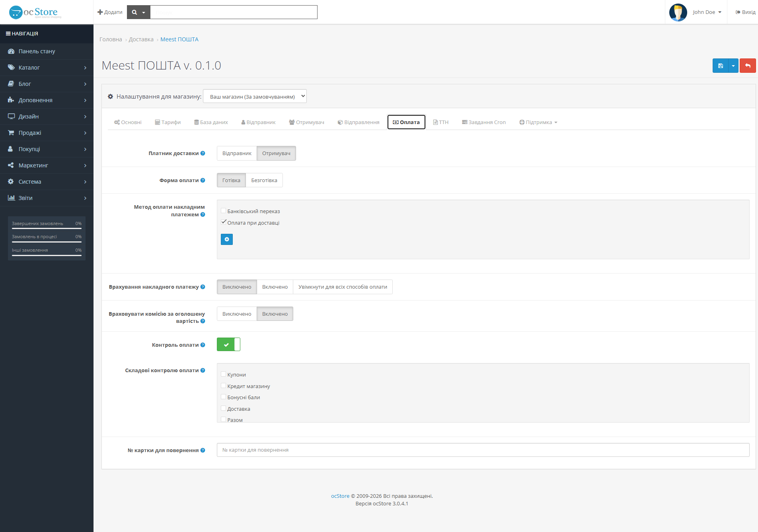
Task: Open store selection dropdown
Action: [x=255, y=96]
